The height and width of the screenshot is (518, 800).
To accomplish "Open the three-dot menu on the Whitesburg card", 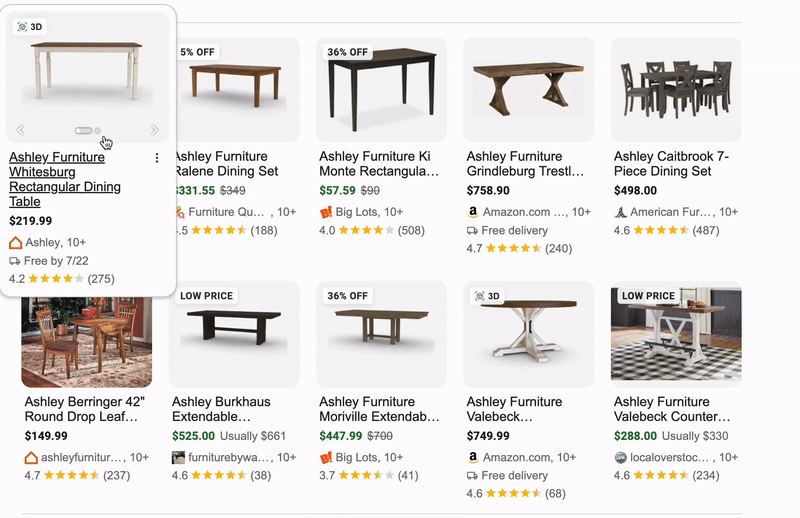I will click(x=157, y=158).
